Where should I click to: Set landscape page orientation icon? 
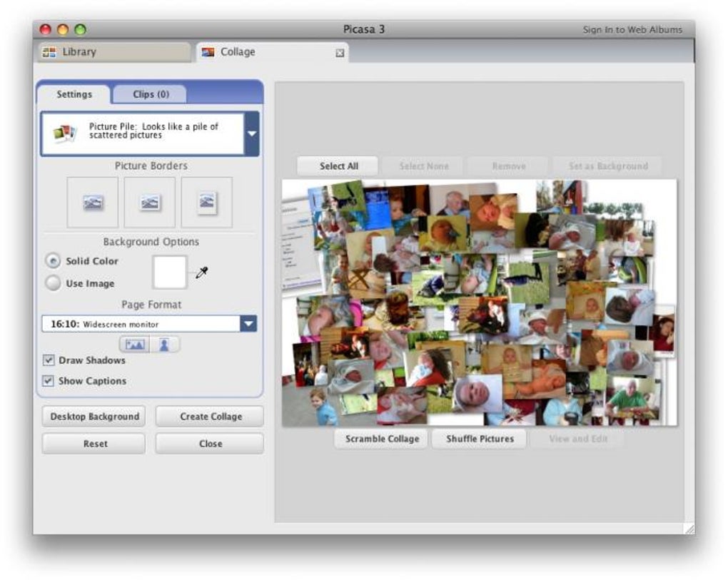pos(135,345)
